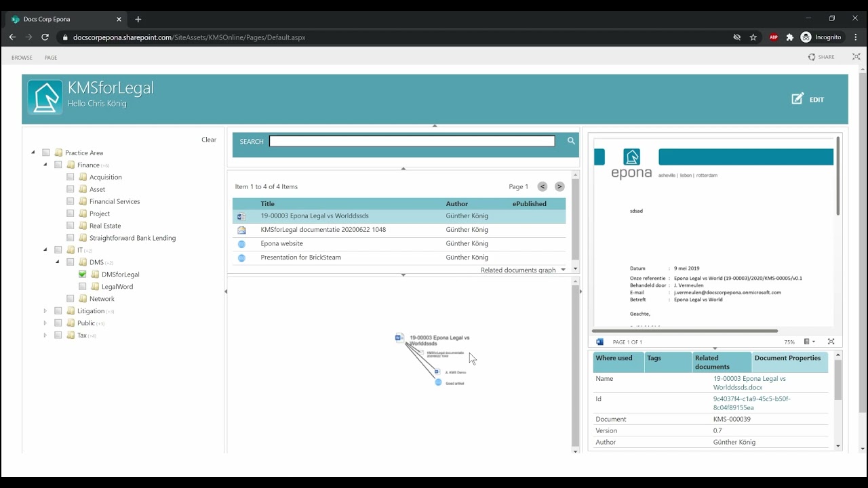868x488 pixels.
Task: Open the Tags tab
Action: [x=668, y=362]
